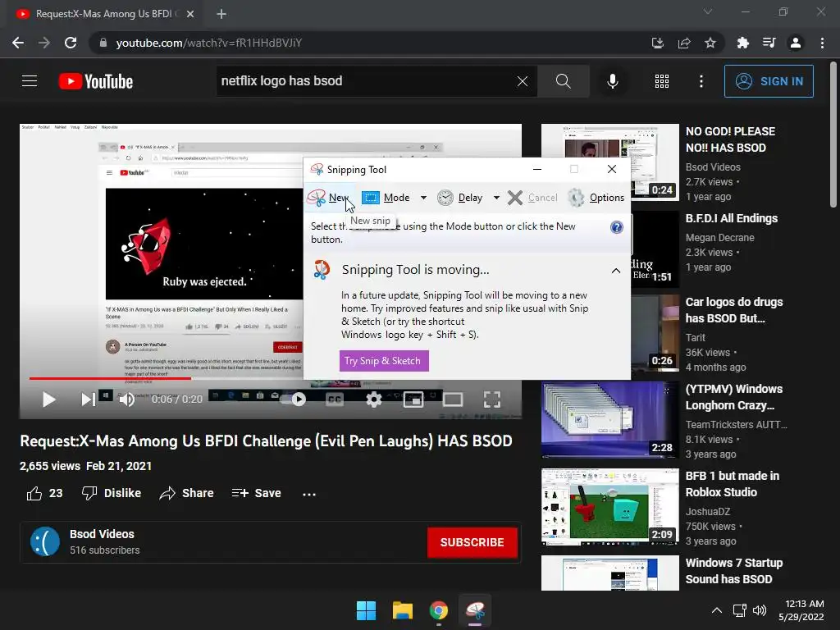
Task: Open 'Car logos do drugs has BSOD' video
Action: click(734, 309)
